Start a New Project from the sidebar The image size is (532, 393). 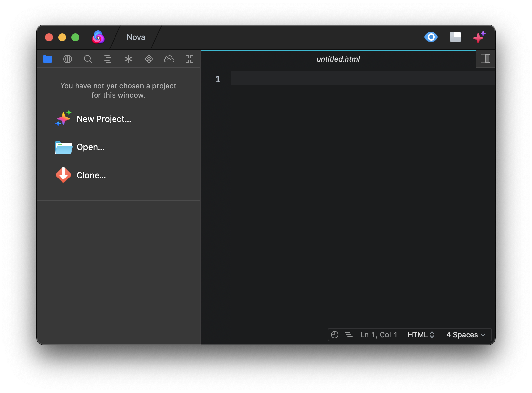[x=103, y=119]
